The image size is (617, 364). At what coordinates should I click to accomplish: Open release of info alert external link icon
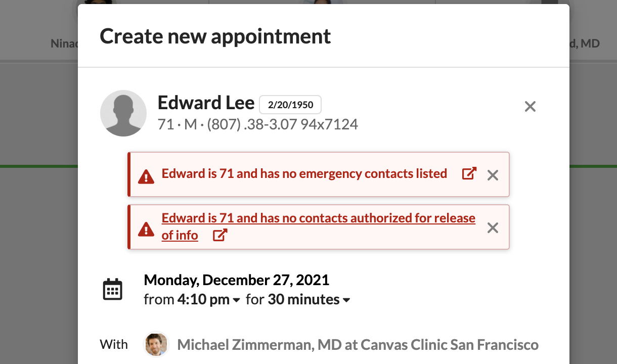click(x=219, y=235)
